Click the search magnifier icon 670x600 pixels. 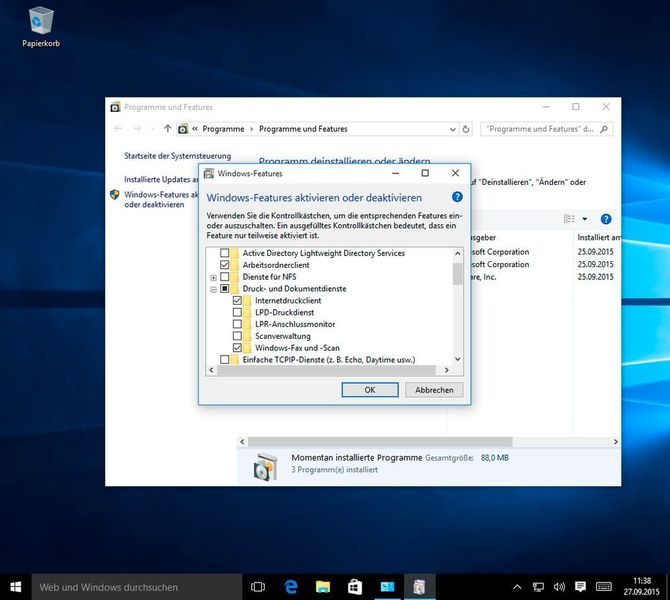(604, 129)
